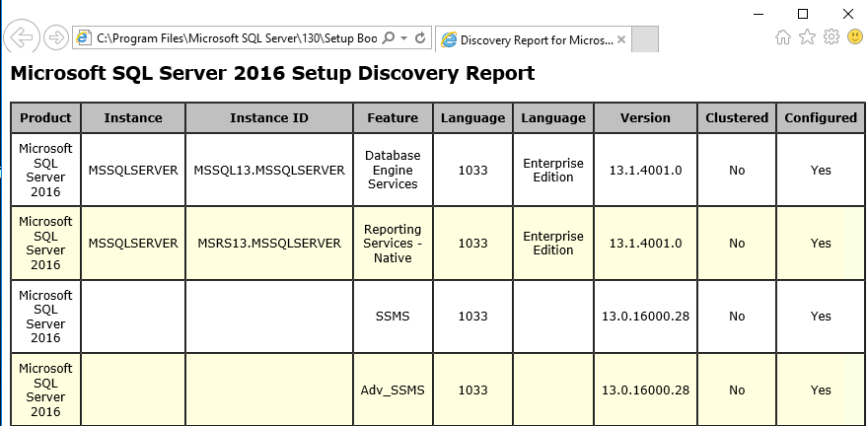Click the Instance column header

133,118
